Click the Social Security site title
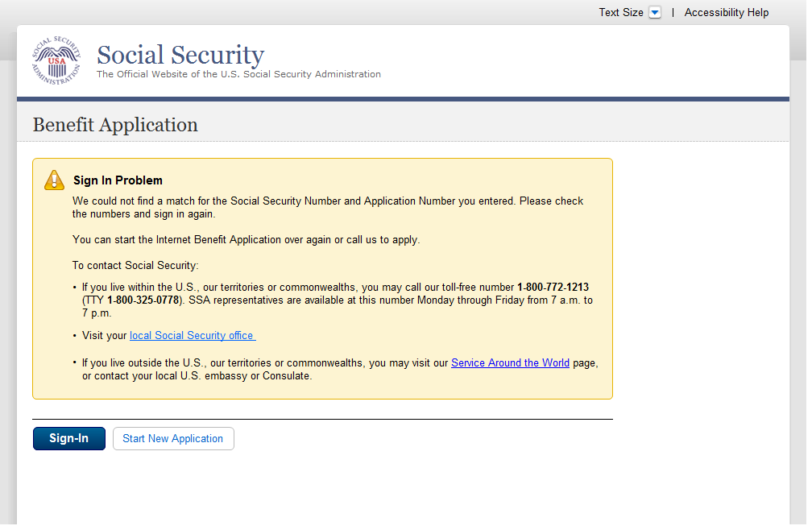Screen dimensions: 812x530 180,55
